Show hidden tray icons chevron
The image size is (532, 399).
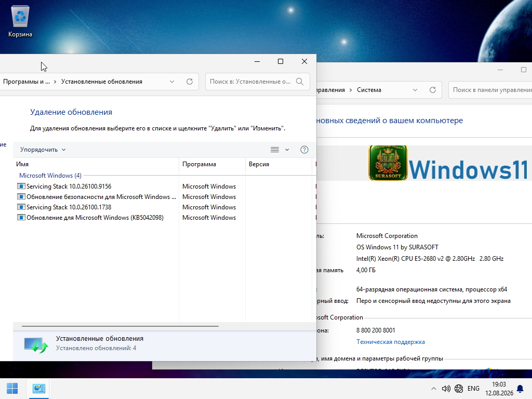click(434, 389)
